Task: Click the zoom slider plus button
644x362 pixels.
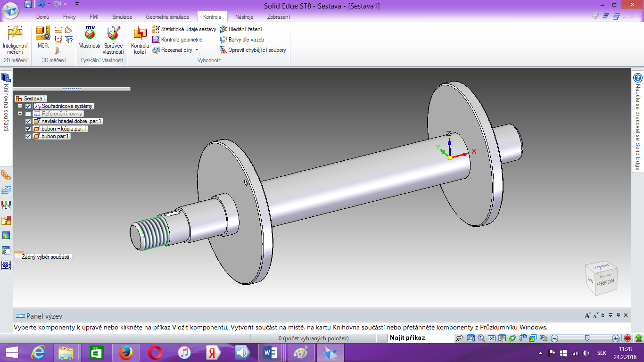Action: [616, 338]
